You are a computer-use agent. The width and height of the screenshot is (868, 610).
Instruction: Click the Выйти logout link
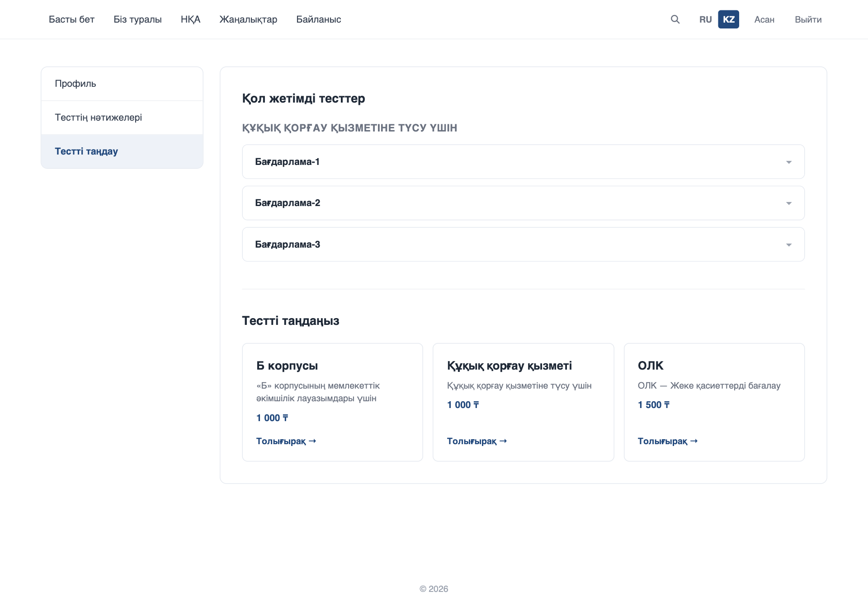808,19
